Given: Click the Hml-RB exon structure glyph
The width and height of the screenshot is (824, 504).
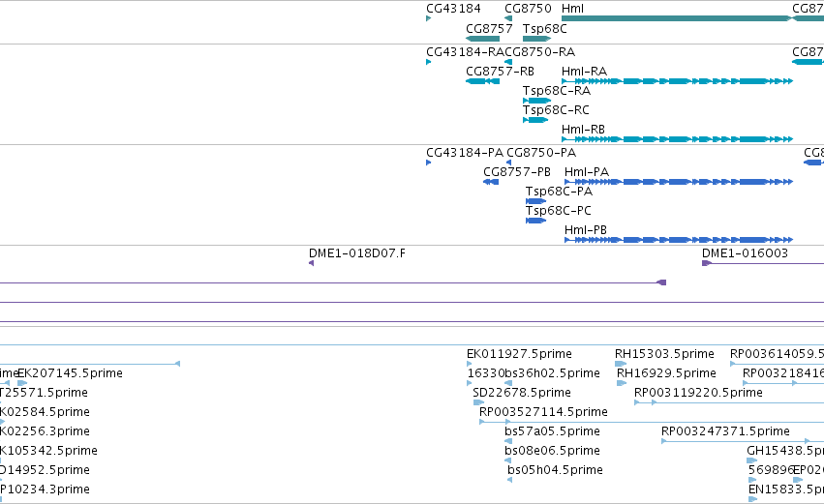Looking at the screenshot, I should click(x=677, y=139).
